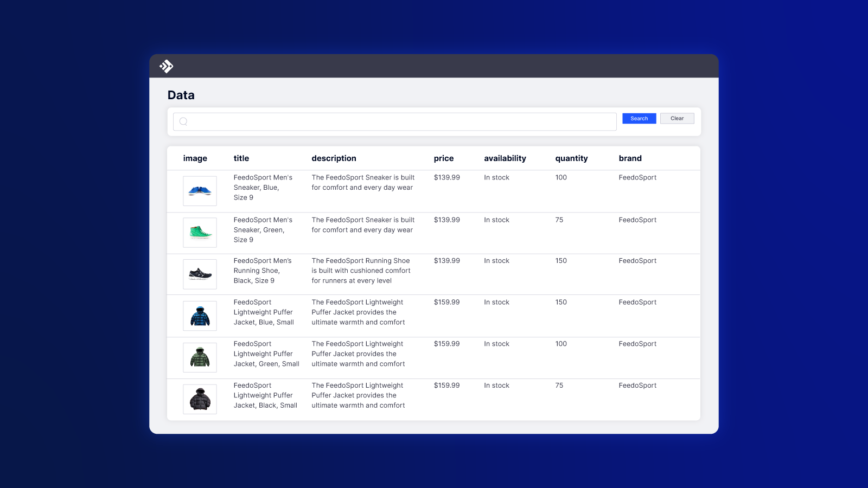Select the Puffer Jacket, Green, Small title
Image resolution: width=868 pixels, height=488 pixels.
coord(266,354)
